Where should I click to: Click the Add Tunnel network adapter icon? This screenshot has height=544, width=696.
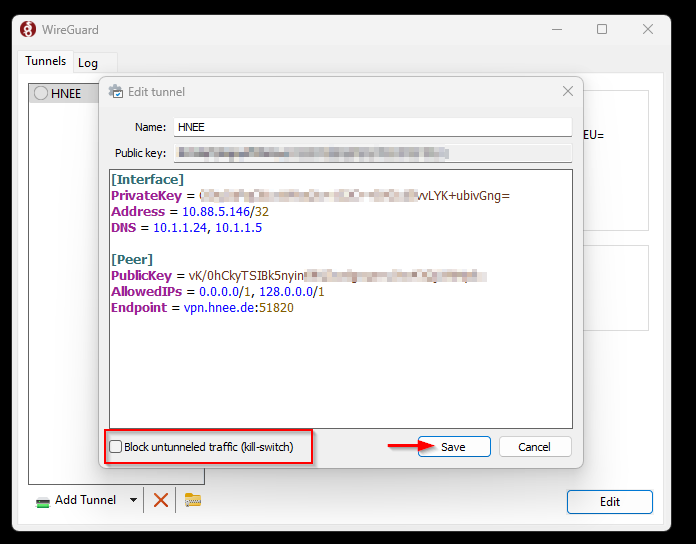(43, 502)
